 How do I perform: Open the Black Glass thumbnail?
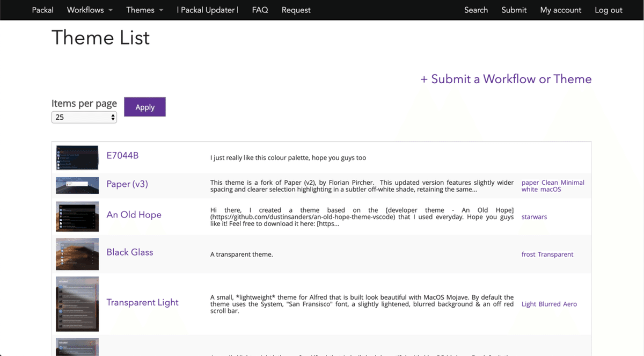click(x=77, y=254)
